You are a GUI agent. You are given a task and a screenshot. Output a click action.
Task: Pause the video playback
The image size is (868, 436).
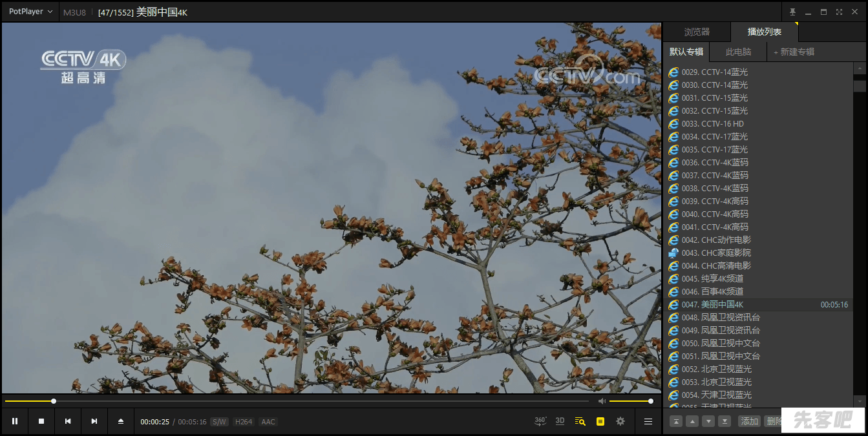point(15,422)
